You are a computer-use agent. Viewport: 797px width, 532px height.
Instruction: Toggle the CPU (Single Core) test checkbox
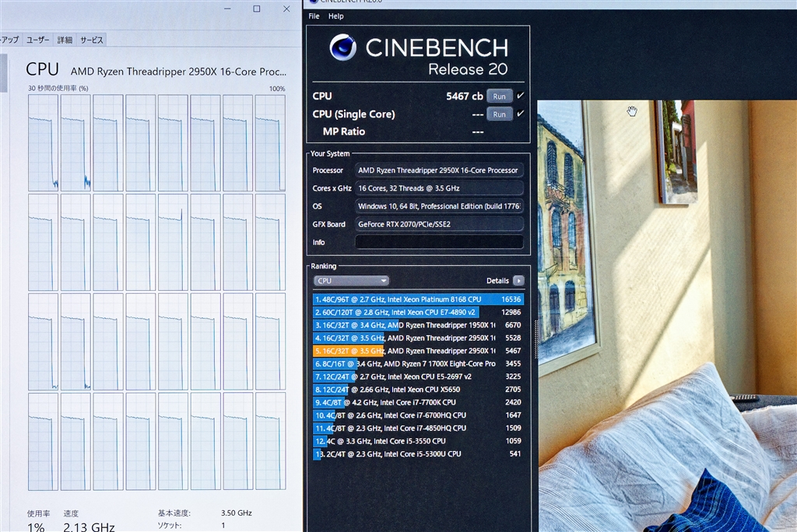pos(520,114)
